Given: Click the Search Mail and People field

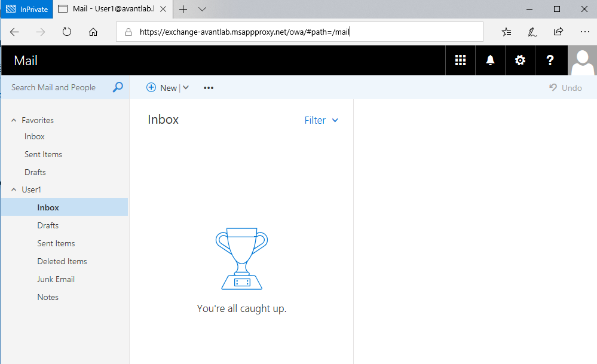Looking at the screenshot, I should point(53,88).
